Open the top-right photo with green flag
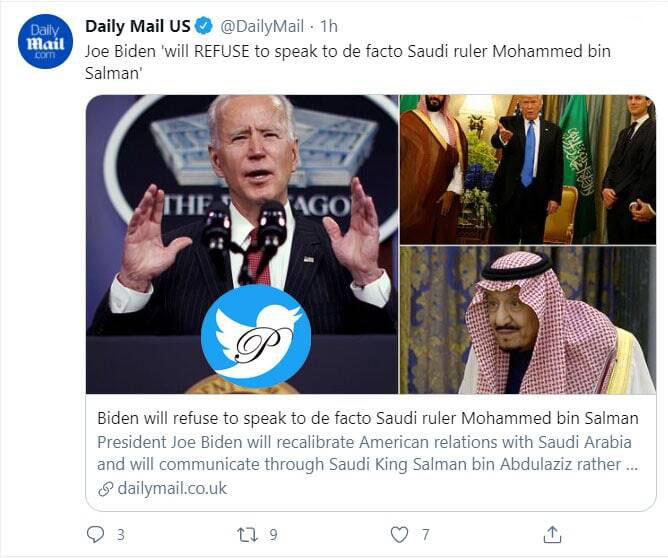The width and height of the screenshot is (668, 558). 527,169
